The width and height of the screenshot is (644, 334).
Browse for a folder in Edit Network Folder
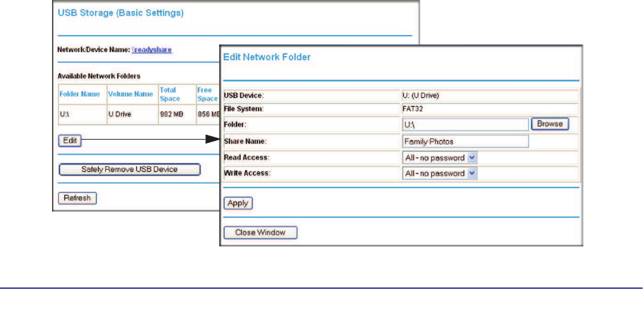coord(550,124)
